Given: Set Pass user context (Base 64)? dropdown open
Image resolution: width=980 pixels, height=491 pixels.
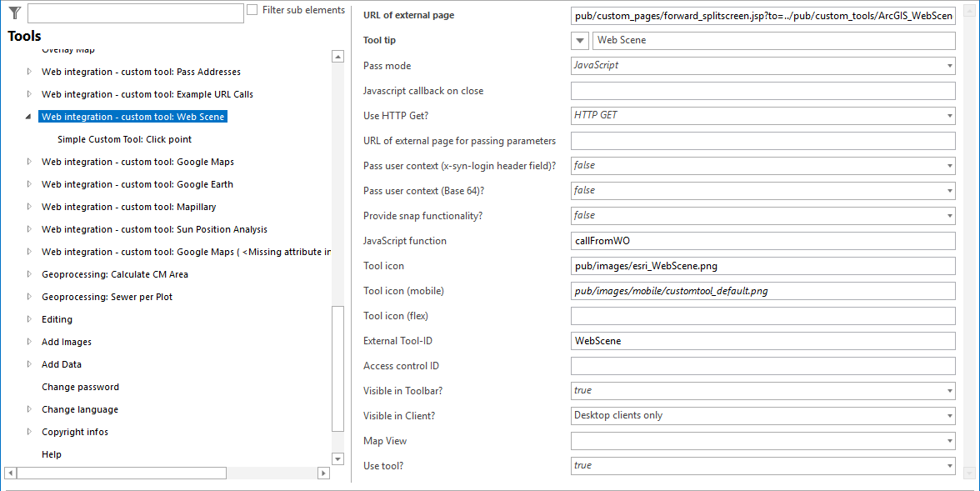Looking at the screenshot, I should [949, 190].
